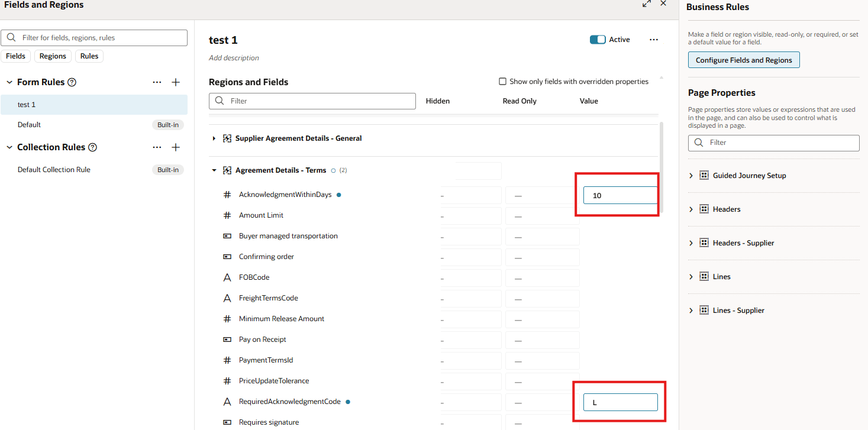Viewport: 868px width, 430px height.
Task: Expand Supplier Agreement Details - General region
Action: (x=214, y=138)
